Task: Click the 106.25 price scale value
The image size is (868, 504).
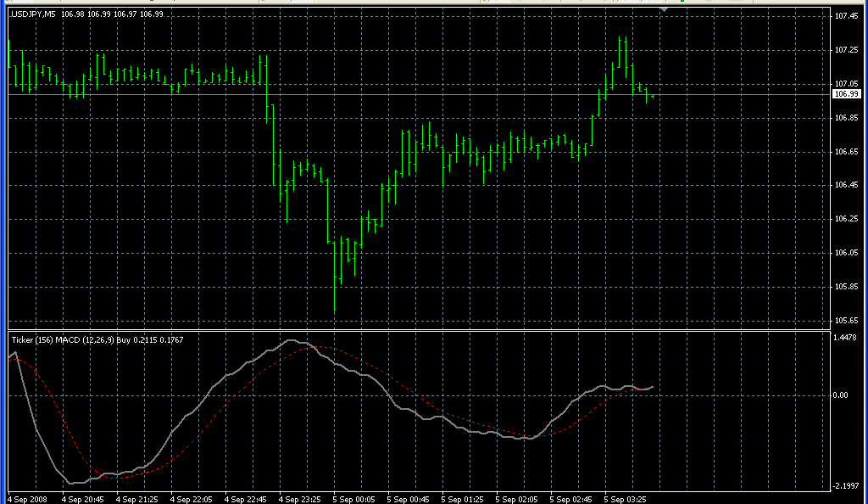Action: coord(847,219)
